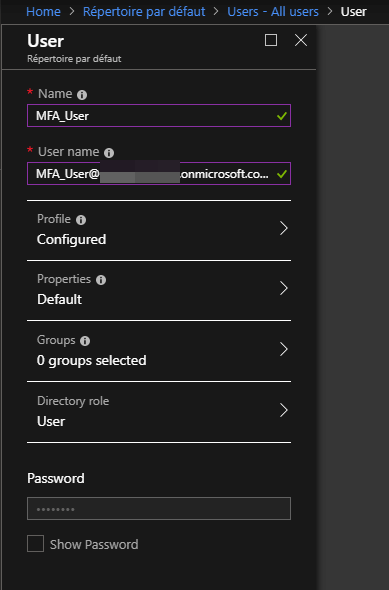
Task: Close the User blade
Action: click(301, 40)
